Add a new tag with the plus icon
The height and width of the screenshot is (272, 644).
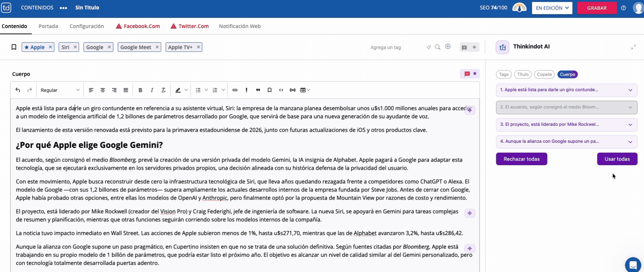tap(448, 47)
